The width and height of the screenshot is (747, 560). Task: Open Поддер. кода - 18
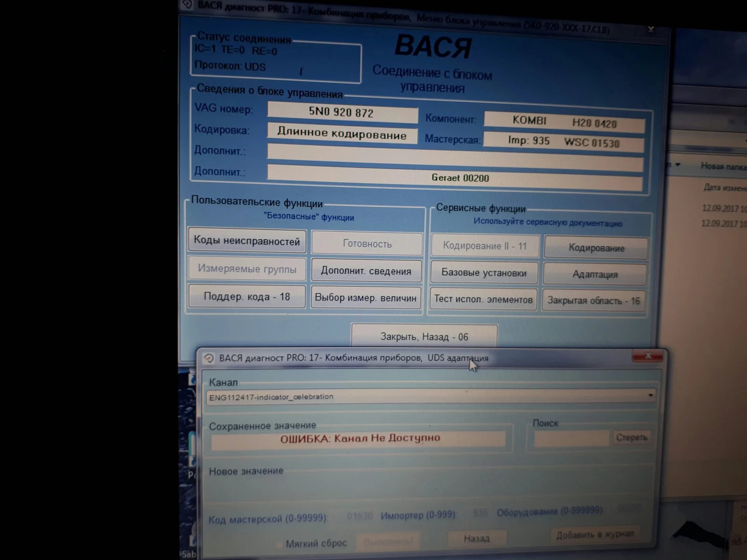point(247,297)
